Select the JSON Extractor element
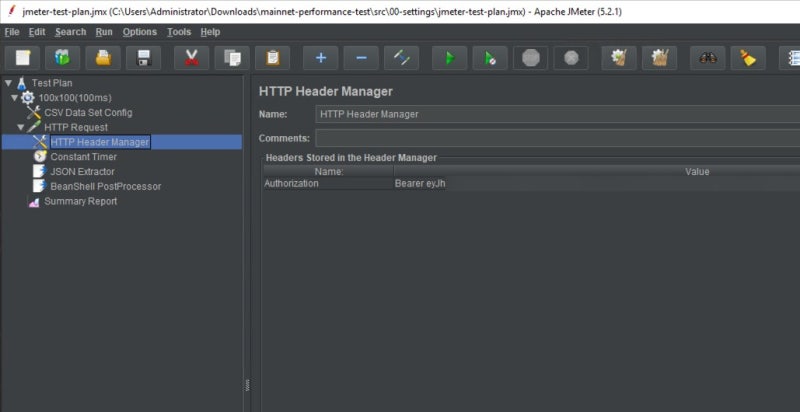This screenshot has height=412, width=800. tap(83, 171)
